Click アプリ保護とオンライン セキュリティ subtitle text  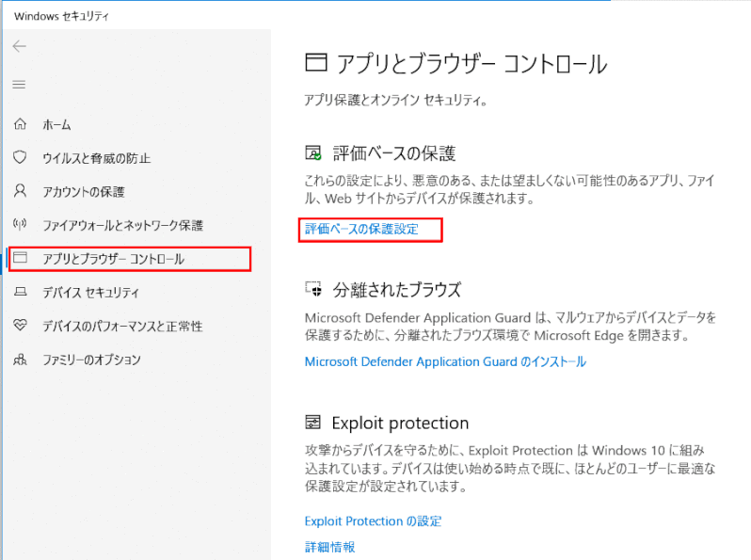396,100
